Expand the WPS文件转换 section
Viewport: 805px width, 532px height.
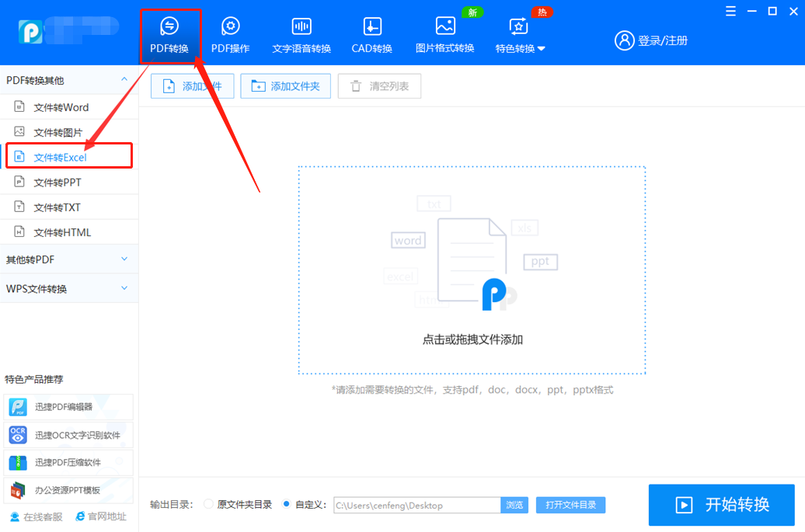(69, 289)
